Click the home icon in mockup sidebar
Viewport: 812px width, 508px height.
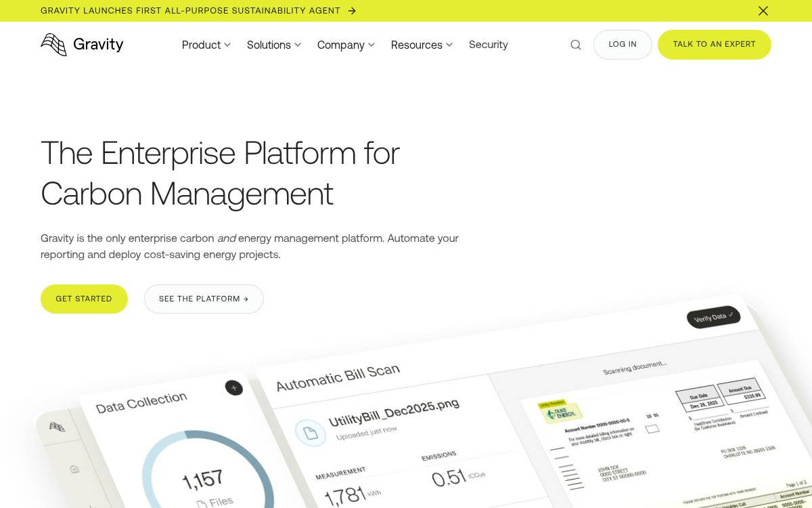(x=75, y=469)
